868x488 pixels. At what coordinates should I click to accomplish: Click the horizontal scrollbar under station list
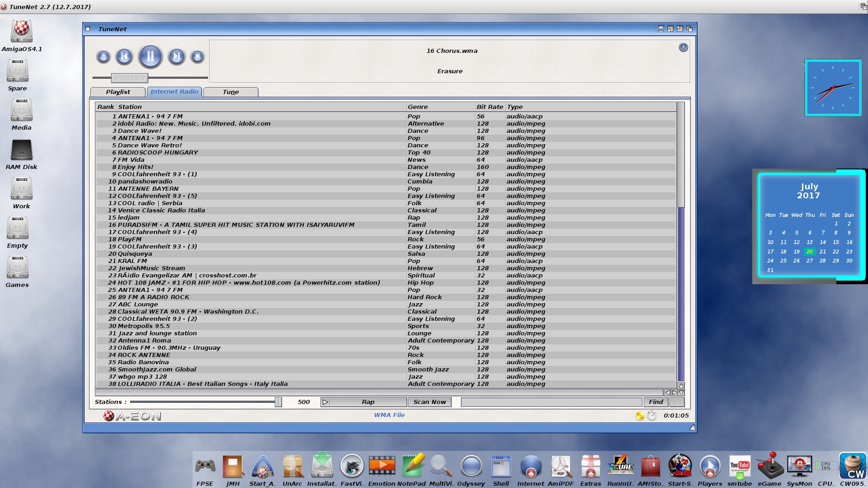(x=379, y=393)
